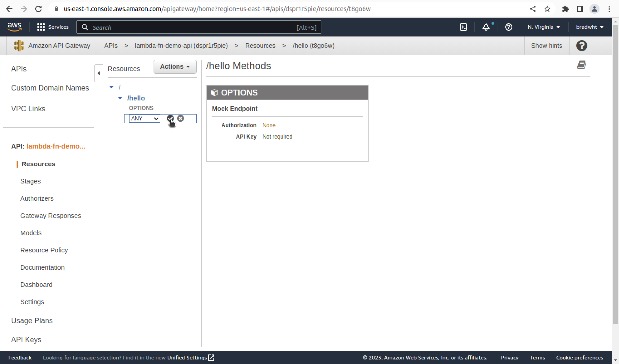Select the OPTIONS method under /hello
The height and width of the screenshot is (364, 619).
coord(141,108)
